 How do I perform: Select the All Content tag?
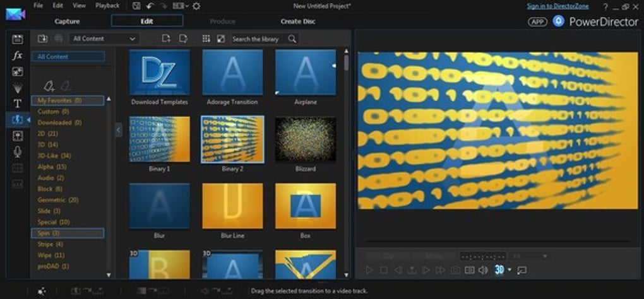click(x=68, y=57)
